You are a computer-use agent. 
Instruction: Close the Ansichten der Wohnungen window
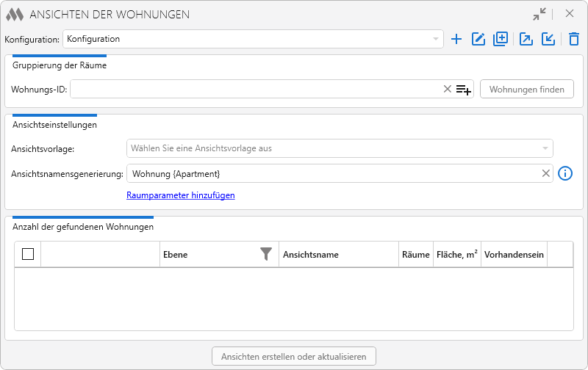point(569,13)
